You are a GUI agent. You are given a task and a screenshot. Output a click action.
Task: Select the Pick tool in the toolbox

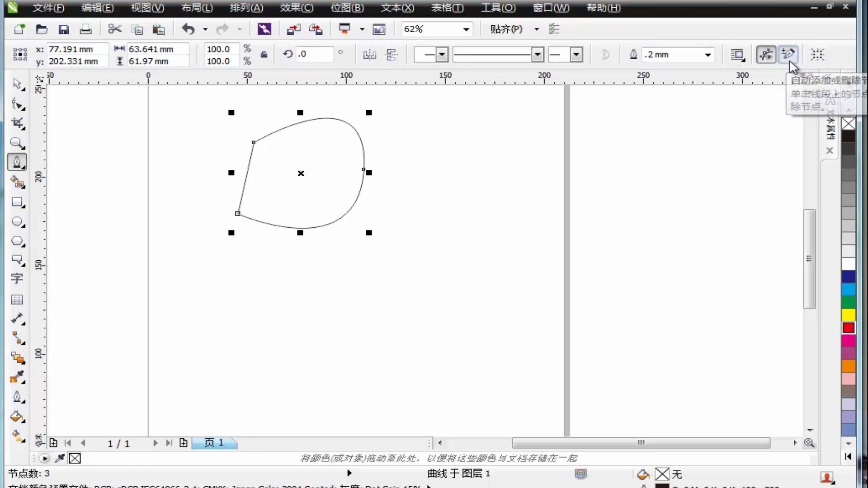pyautogui.click(x=17, y=84)
